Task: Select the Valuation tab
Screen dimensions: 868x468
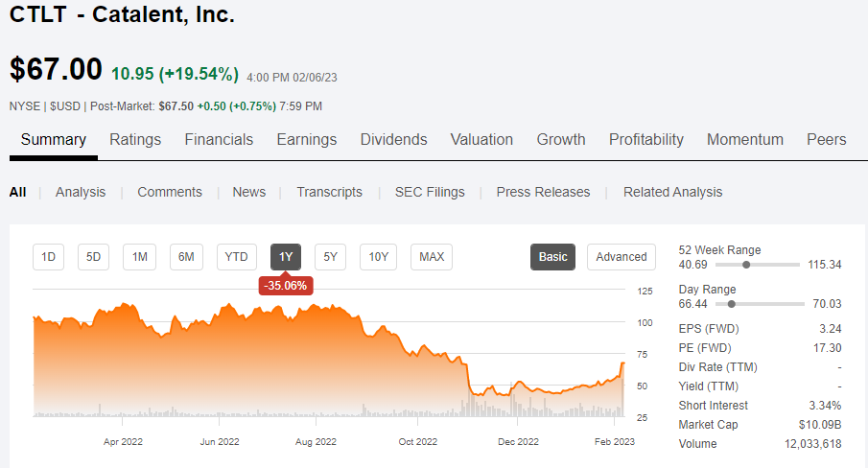Action: point(481,139)
